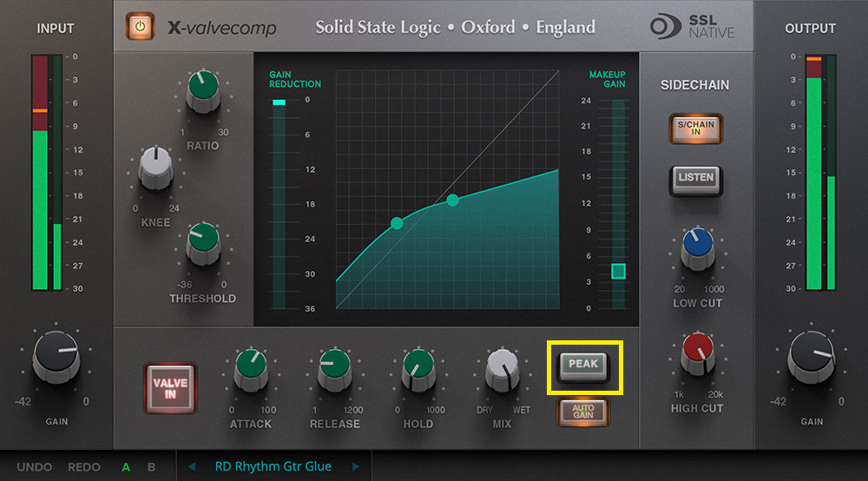The width and height of the screenshot is (868, 481).
Task: Toggle the Auto Gain button
Action: [583, 412]
